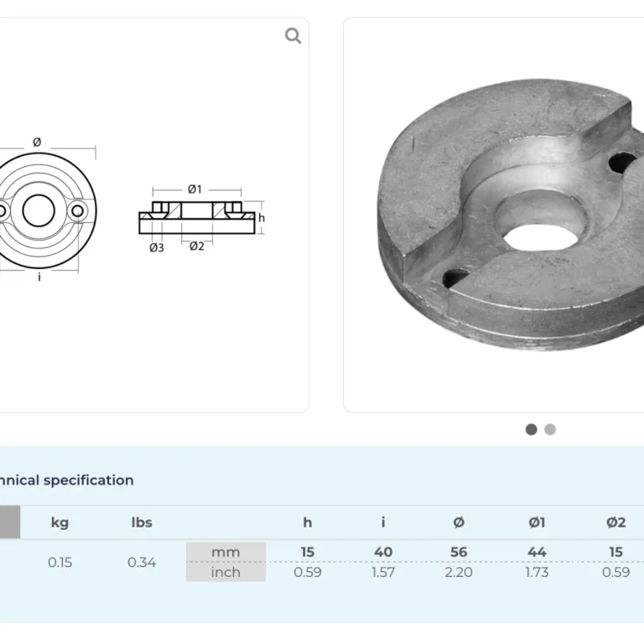Click the Ø1 column header
The height and width of the screenshot is (644, 644).
click(537, 522)
